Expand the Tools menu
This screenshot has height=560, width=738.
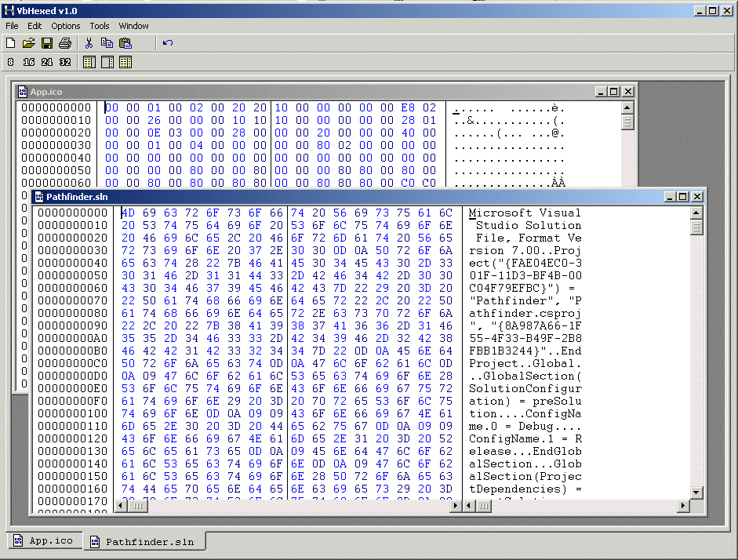click(100, 26)
